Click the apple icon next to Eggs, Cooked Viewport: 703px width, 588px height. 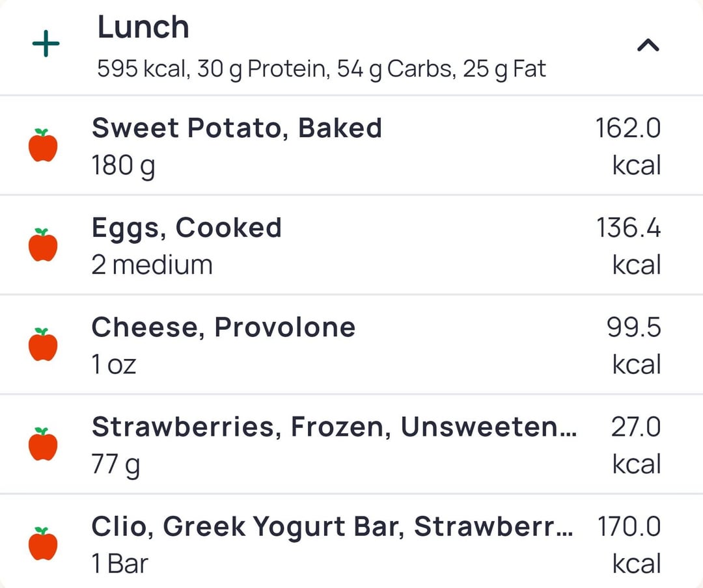[x=43, y=245]
